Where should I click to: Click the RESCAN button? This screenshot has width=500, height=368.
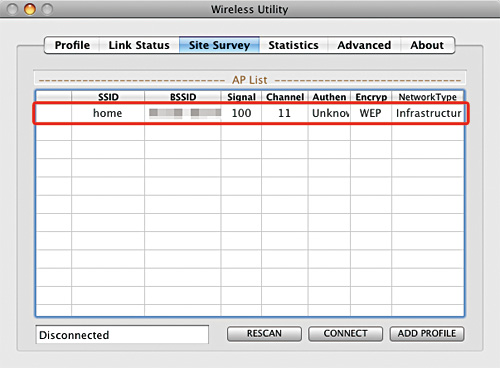coord(264,334)
